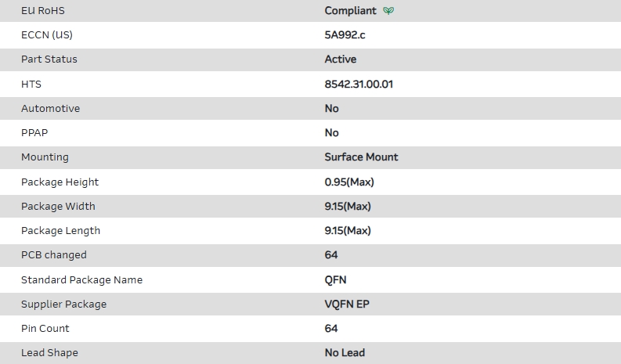Click the EU RoHS row label
621x364 pixels.
pos(42,11)
